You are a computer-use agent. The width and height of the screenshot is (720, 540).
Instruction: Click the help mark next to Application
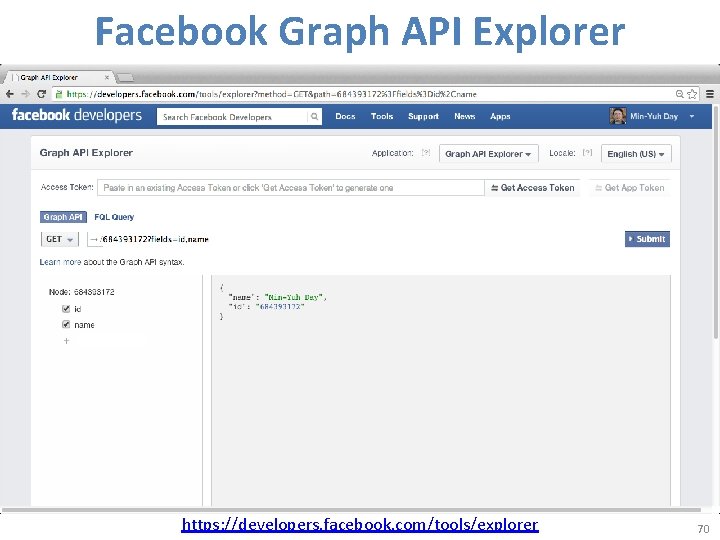[426, 153]
